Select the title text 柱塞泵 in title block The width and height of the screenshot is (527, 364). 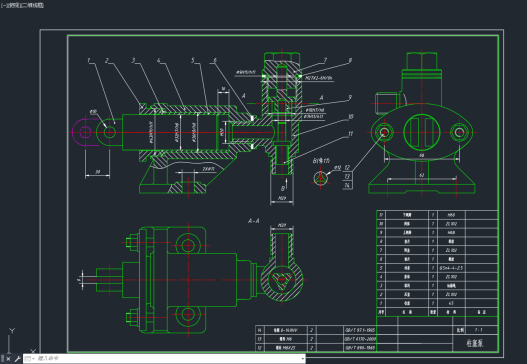pyautogui.click(x=475, y=343)
